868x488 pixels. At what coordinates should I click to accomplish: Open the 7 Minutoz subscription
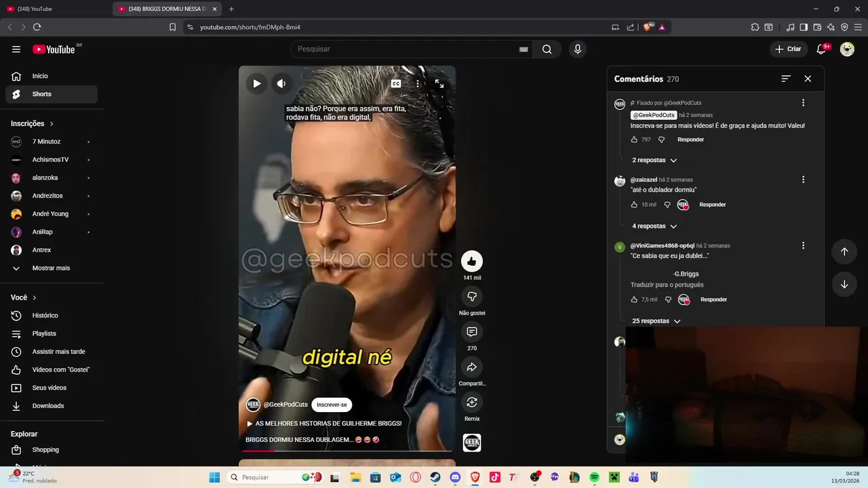pos(52,142)
